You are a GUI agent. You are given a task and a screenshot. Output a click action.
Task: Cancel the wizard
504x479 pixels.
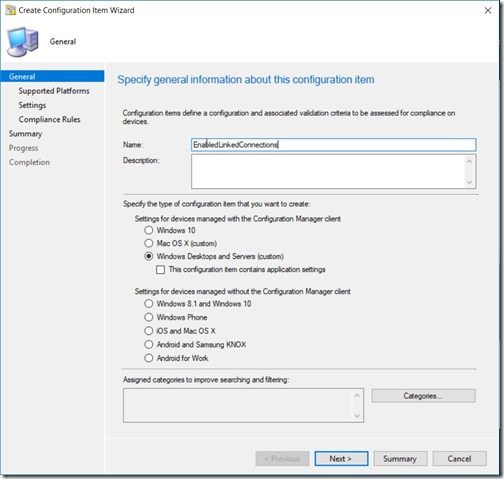[459, 459]
